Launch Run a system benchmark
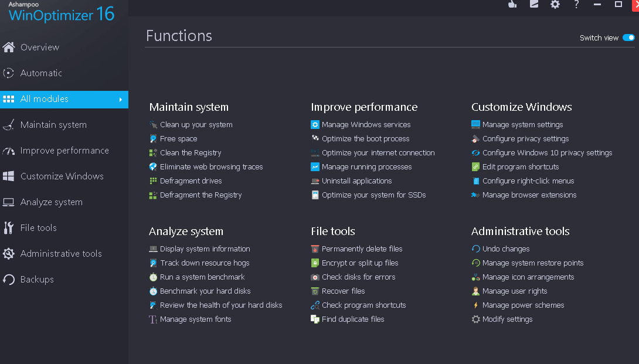639x364 pixels. tap(202, 277)
